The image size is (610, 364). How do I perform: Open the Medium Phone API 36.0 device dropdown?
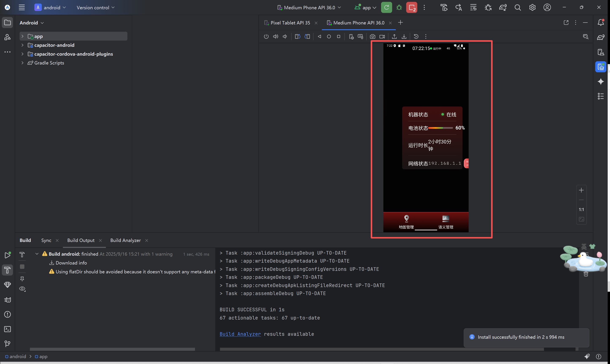click(309, 7)
